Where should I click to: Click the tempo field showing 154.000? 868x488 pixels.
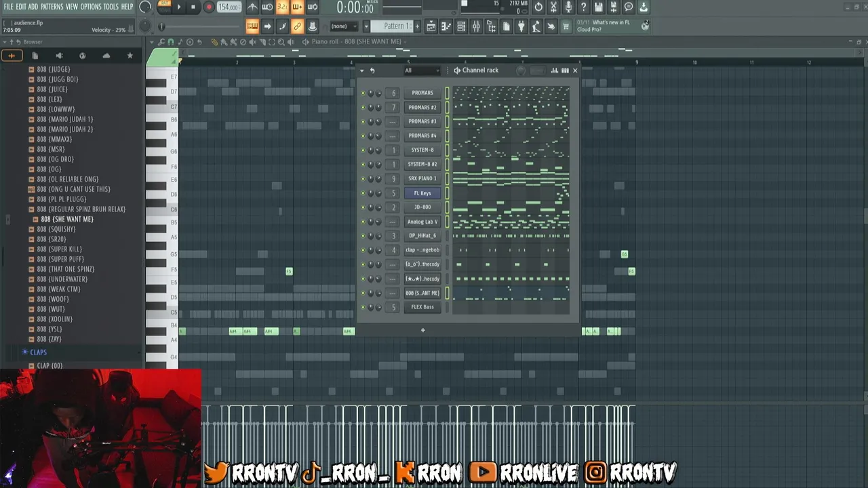[x=229, y=7]
